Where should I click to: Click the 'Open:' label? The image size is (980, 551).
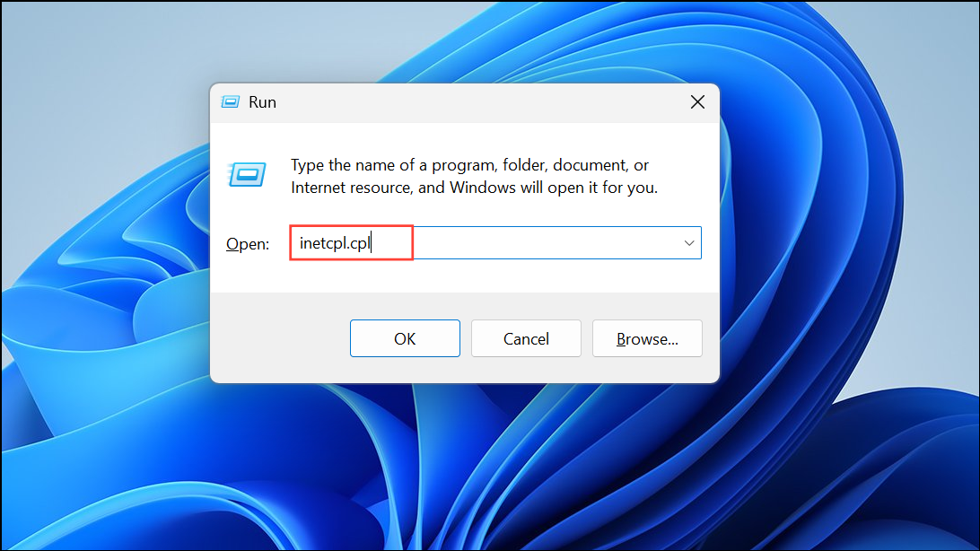[x=248, y=244]
